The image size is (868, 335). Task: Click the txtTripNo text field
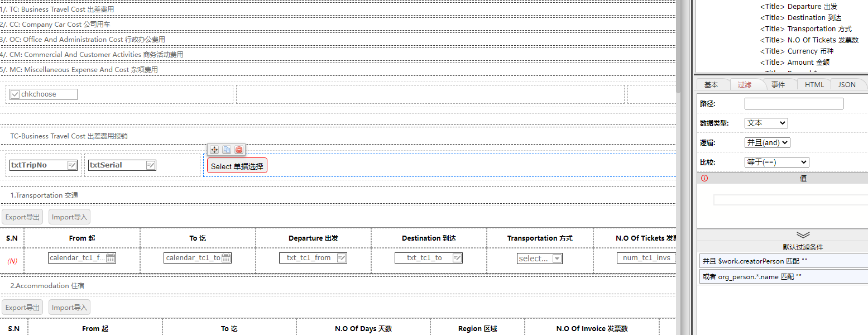pos(44,165)
